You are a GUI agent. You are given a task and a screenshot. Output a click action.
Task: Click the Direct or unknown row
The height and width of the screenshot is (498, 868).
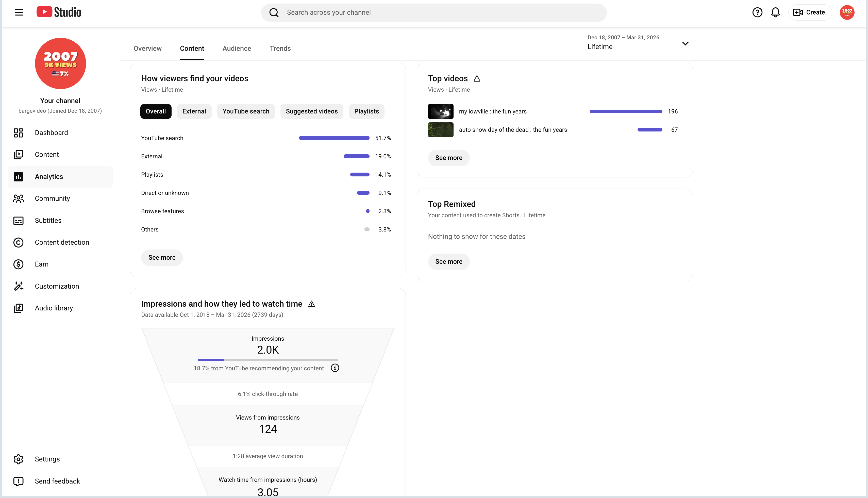(266, 193)
